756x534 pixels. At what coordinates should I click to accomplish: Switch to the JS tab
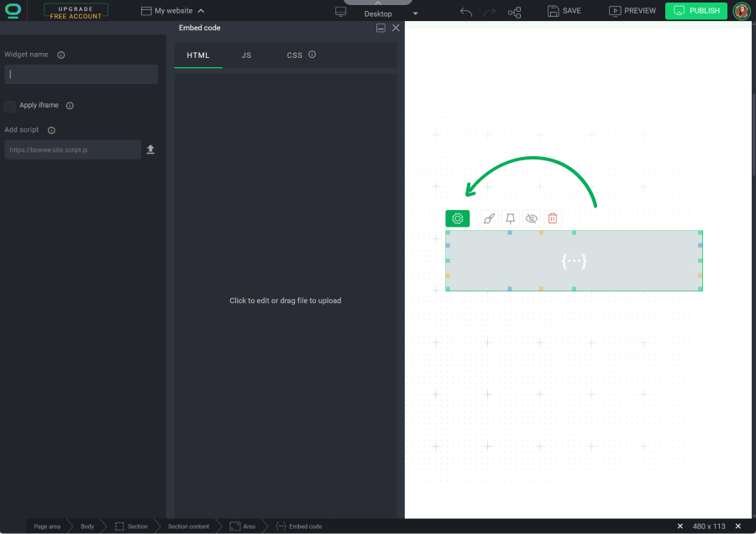coord(246,55)
